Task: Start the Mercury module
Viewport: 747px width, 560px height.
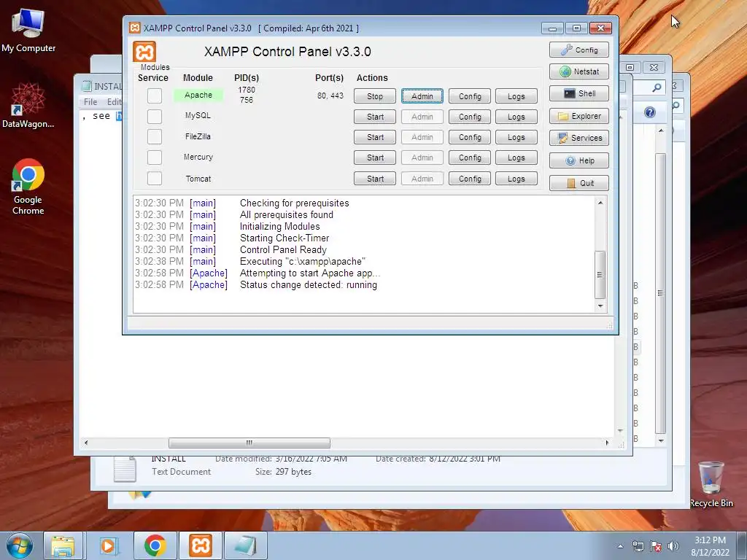Action: [x=375, y=157]
